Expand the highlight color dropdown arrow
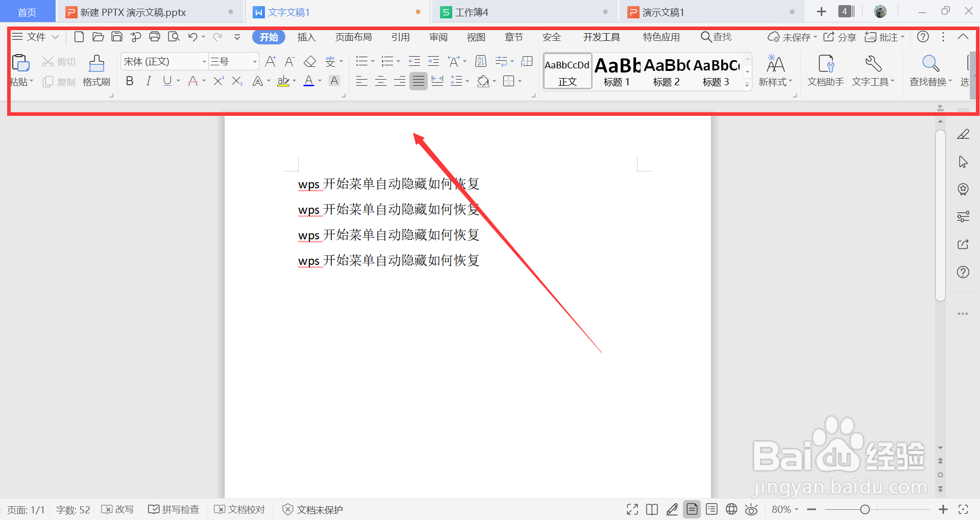Viewport: 980px width, 520px height. coord(294,81)
